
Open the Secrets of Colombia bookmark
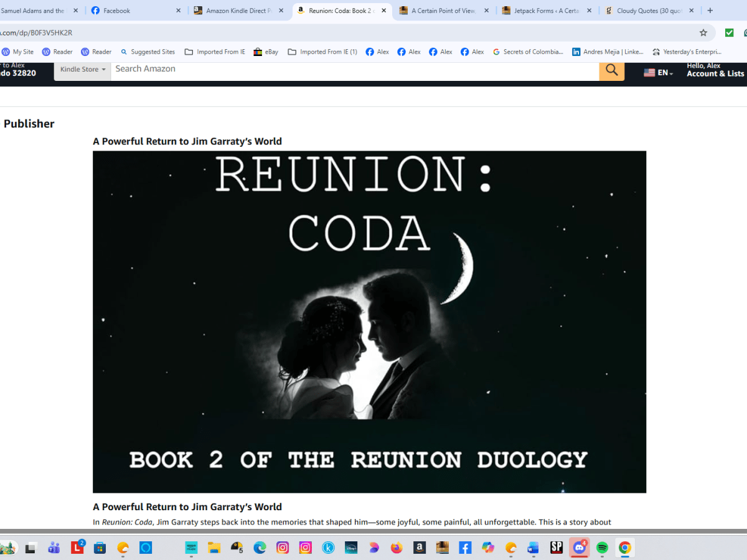528,52
